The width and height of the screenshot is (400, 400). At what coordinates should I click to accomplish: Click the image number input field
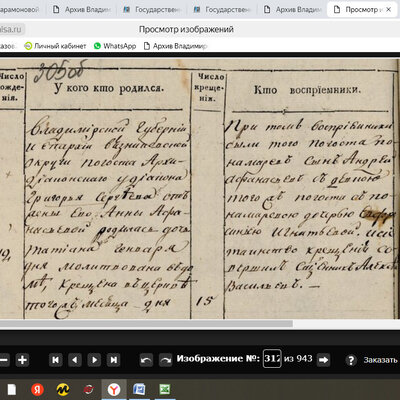pyautogui.click(x=272, y=359)
